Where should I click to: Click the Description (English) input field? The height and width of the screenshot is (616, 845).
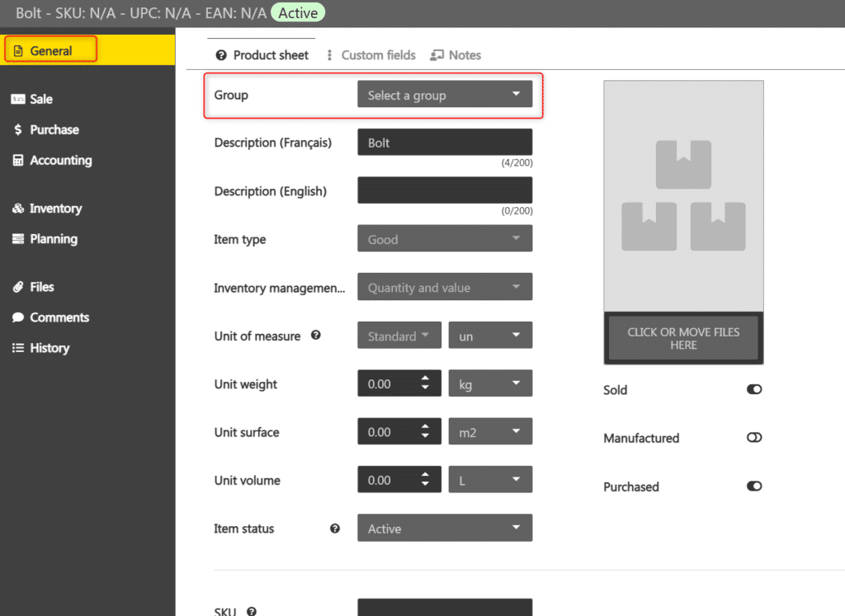445,190
